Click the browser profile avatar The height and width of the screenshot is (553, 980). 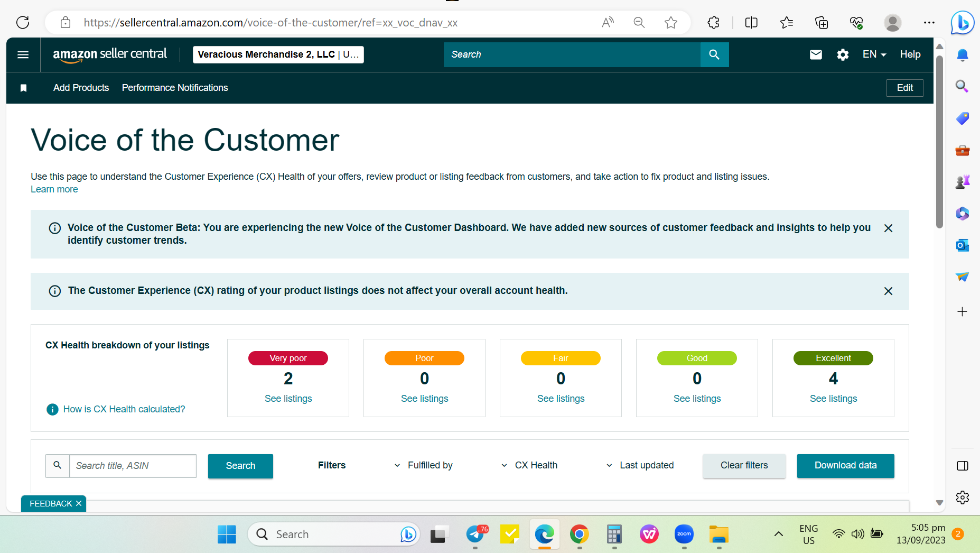(892, 22)
